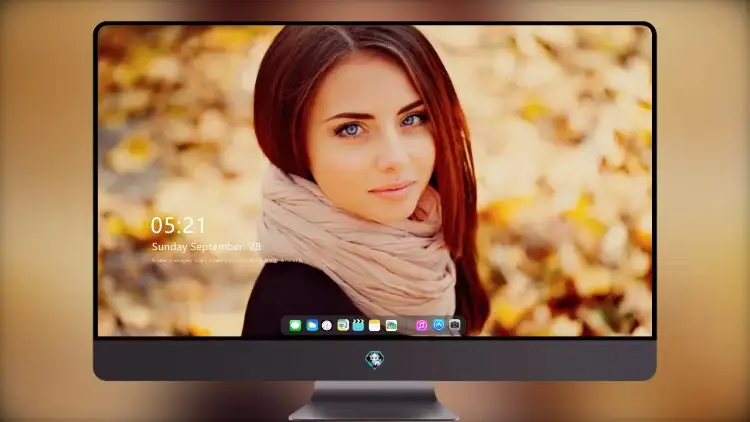The width and height of the screenshot is (750, 422).
Task: Open the Camera app in the dock
Action: (455, 325)
